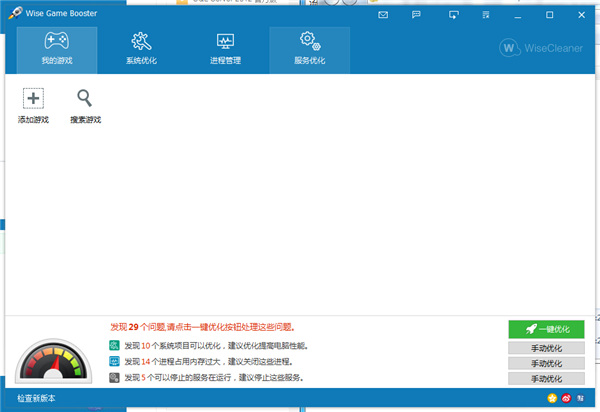Switch to 进程管理 tab
Viewport: 600px width, 412px height.
225,50
